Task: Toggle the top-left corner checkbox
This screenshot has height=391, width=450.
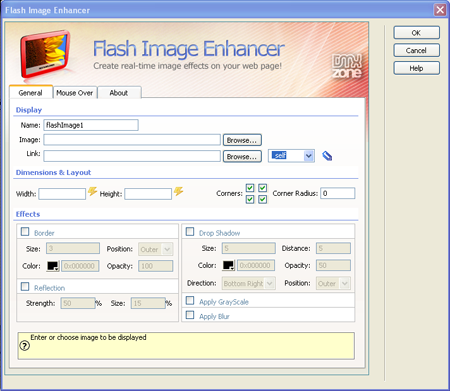Action: (x=250, y=188)
